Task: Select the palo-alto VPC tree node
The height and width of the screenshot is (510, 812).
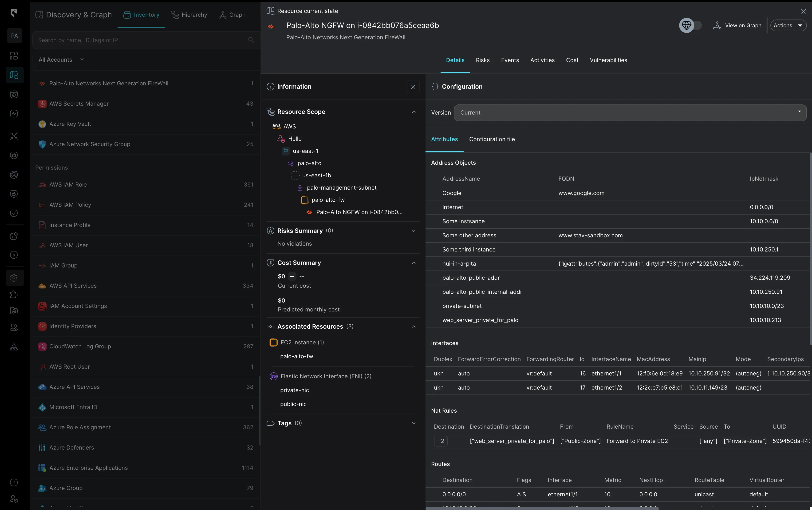Action: click(309, 163)
